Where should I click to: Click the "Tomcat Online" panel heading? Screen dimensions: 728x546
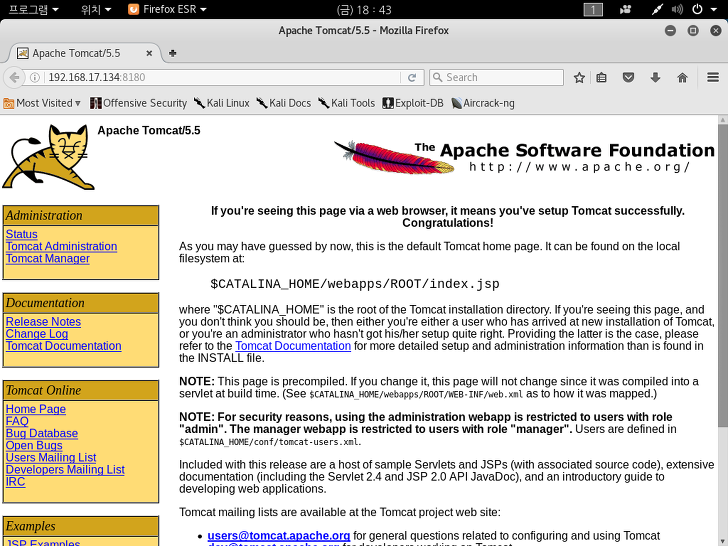pyautogui.click(x=80, y=390)
